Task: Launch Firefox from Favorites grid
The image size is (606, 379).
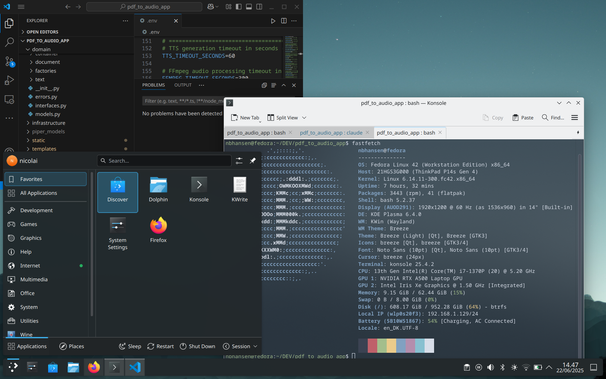Action: tap(158, 230)
